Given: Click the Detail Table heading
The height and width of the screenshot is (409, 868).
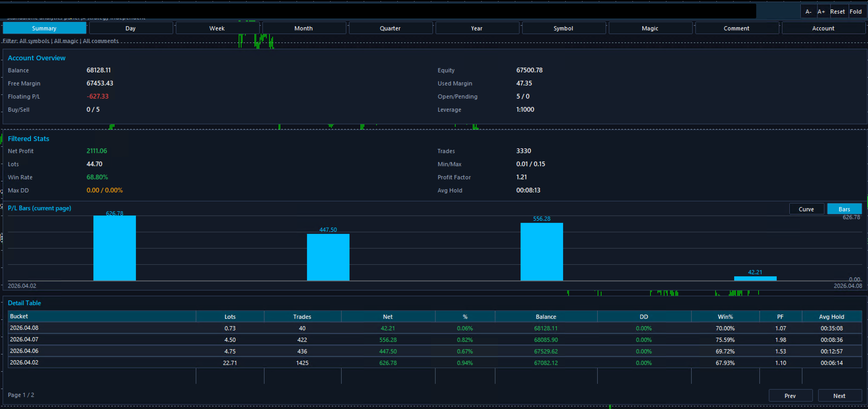Looking at the screenshot, I should point(24,303).
